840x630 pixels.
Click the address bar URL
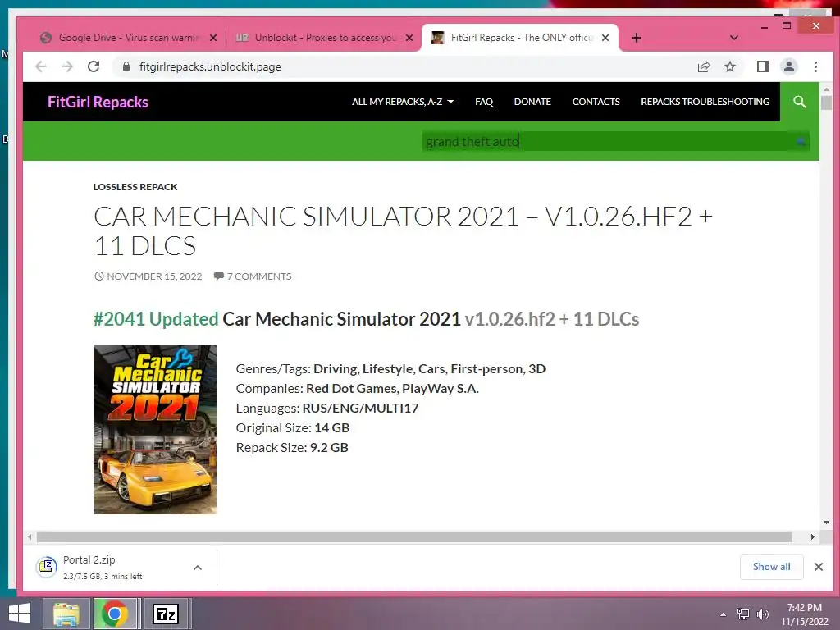point(210,66)
